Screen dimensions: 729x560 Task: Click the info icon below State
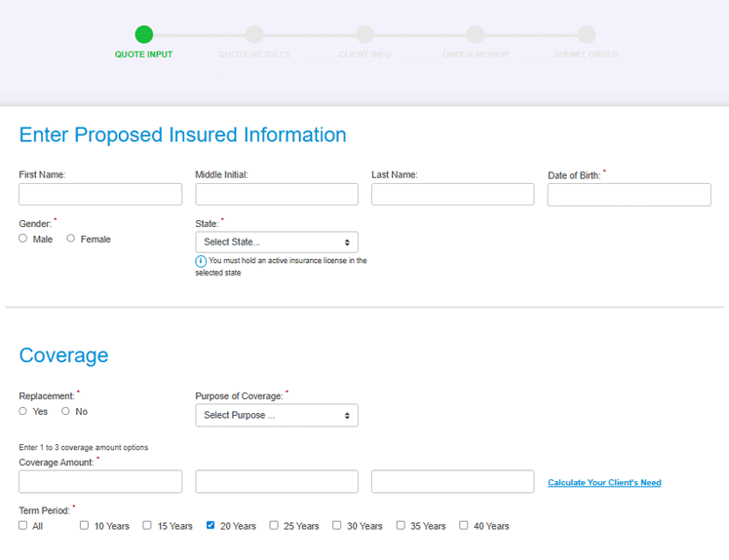pos(201,261)
